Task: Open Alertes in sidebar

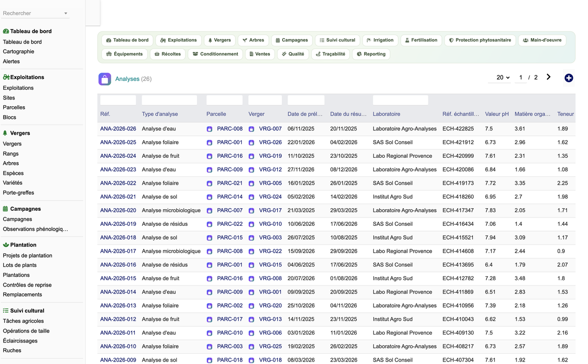Action: 11,61
